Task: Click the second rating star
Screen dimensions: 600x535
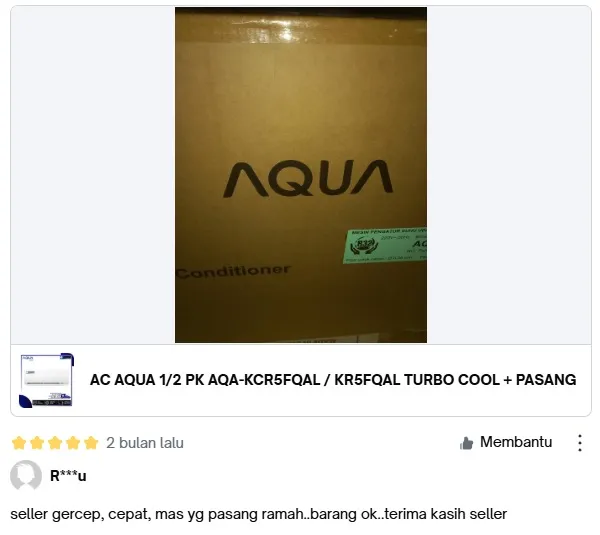Action: click(37, 443)
